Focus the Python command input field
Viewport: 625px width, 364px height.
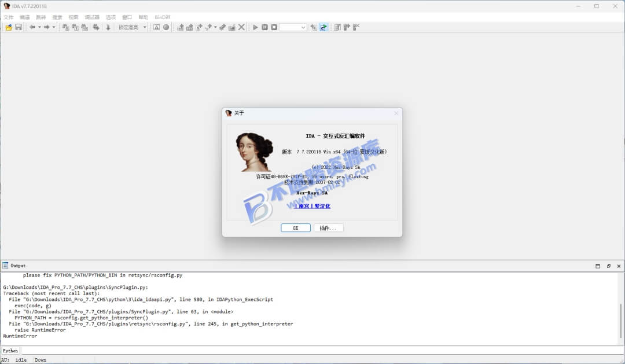click(x=322, y=351)
